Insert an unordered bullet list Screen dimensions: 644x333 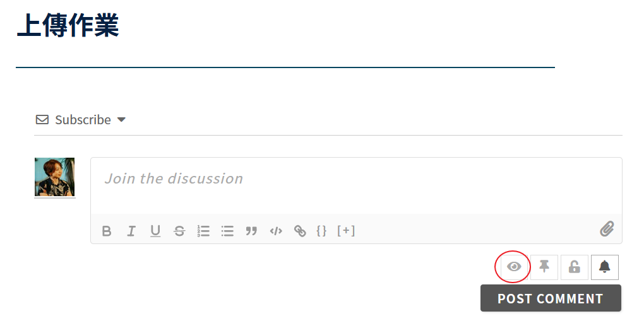click(x=227, y=231)
